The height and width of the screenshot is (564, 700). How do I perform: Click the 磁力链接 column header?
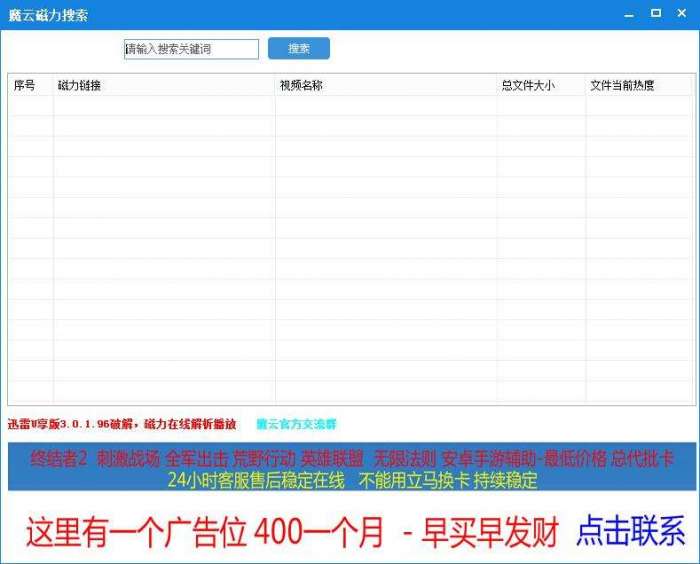tap(164, 85)
